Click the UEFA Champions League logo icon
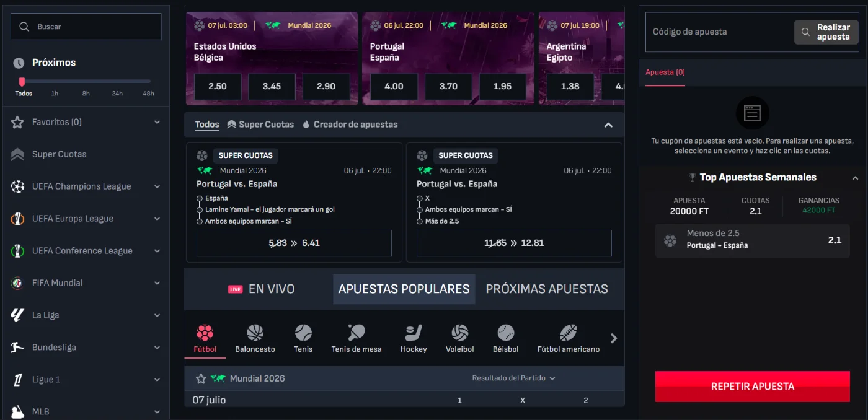Image resolution: width=868 pixels, height=420 pixels. [17, 186]
